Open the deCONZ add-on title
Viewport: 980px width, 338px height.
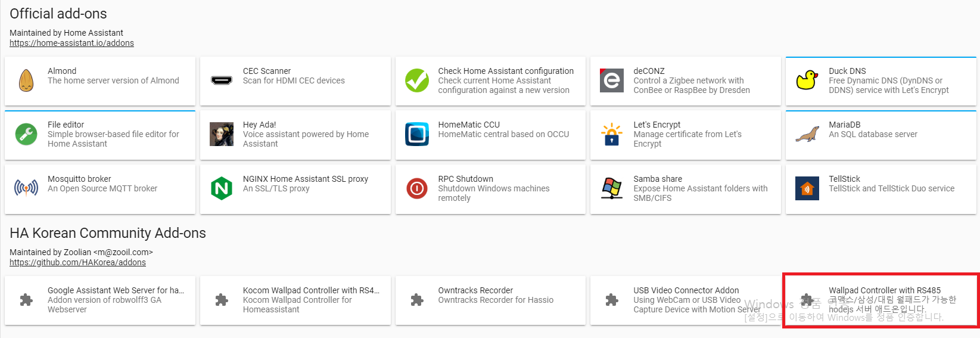click(x=649, y=71)
